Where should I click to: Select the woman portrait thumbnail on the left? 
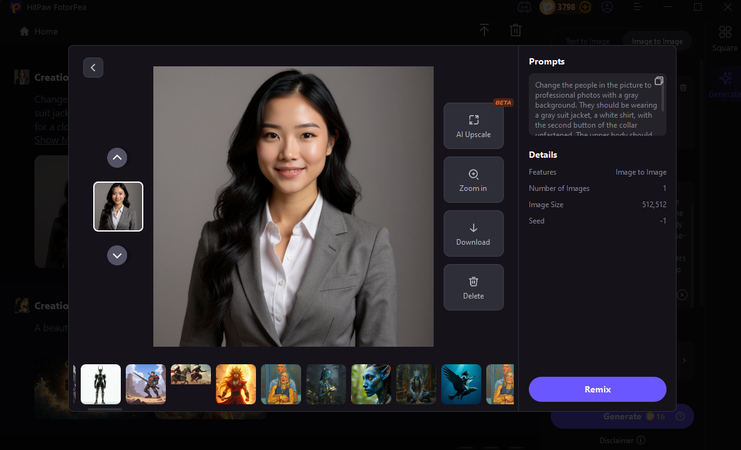pyautogui.click(x=118, y=206)
